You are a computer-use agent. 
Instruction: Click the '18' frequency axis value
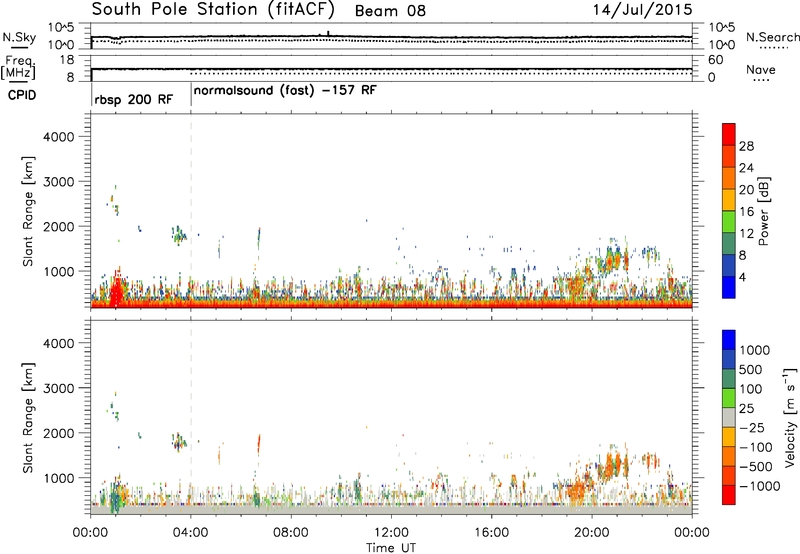66,59
